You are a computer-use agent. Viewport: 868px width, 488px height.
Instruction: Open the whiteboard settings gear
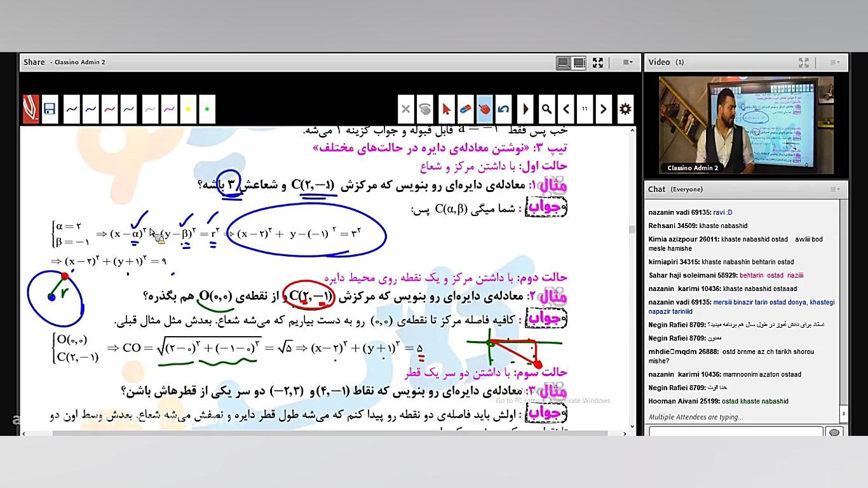click(625, 109)
